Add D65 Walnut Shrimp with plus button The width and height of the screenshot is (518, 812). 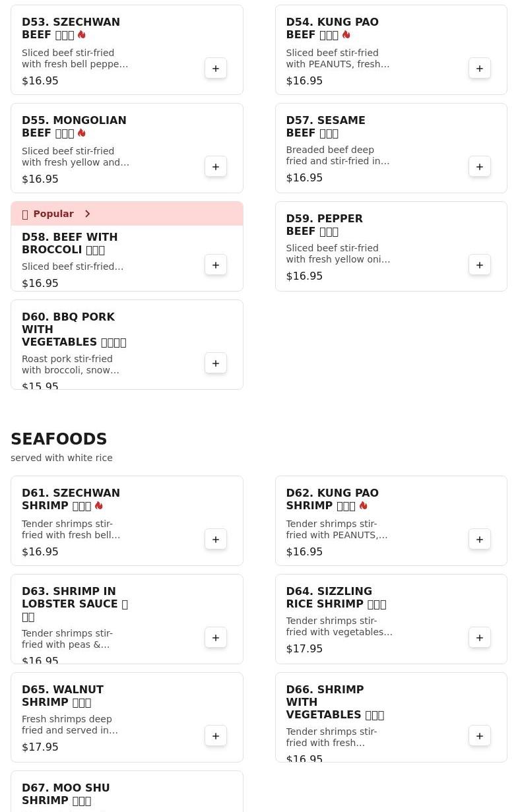tap(216, 736)
